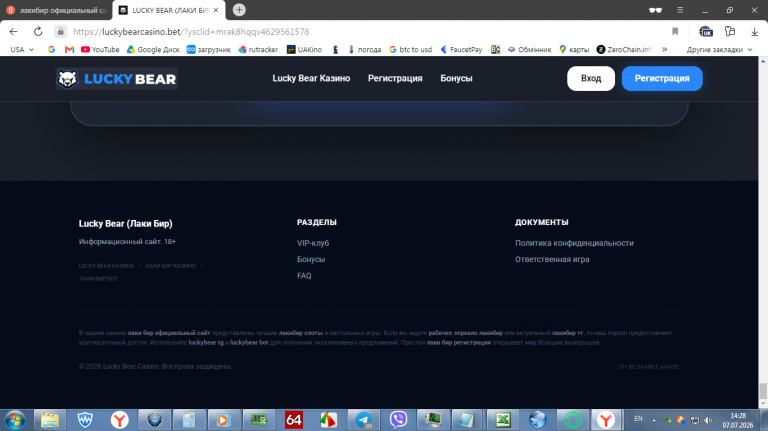
Task: Click the address bar URL
Action: (x=191, y=32)
